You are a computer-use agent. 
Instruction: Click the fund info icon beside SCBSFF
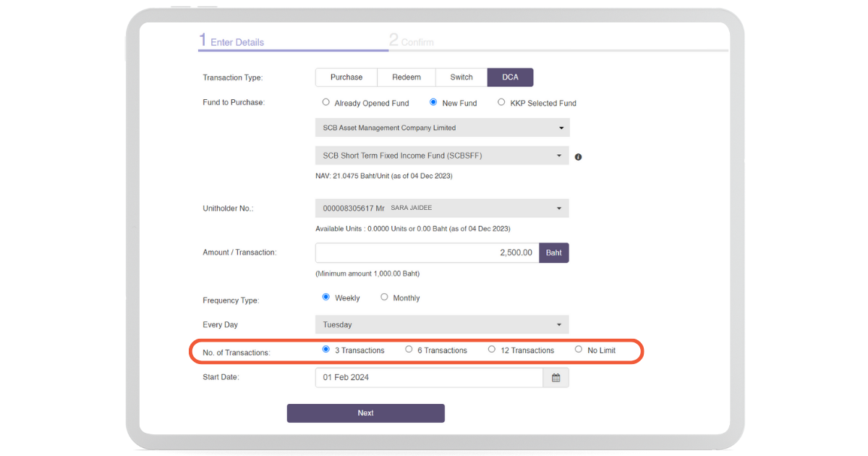point(578,157)
